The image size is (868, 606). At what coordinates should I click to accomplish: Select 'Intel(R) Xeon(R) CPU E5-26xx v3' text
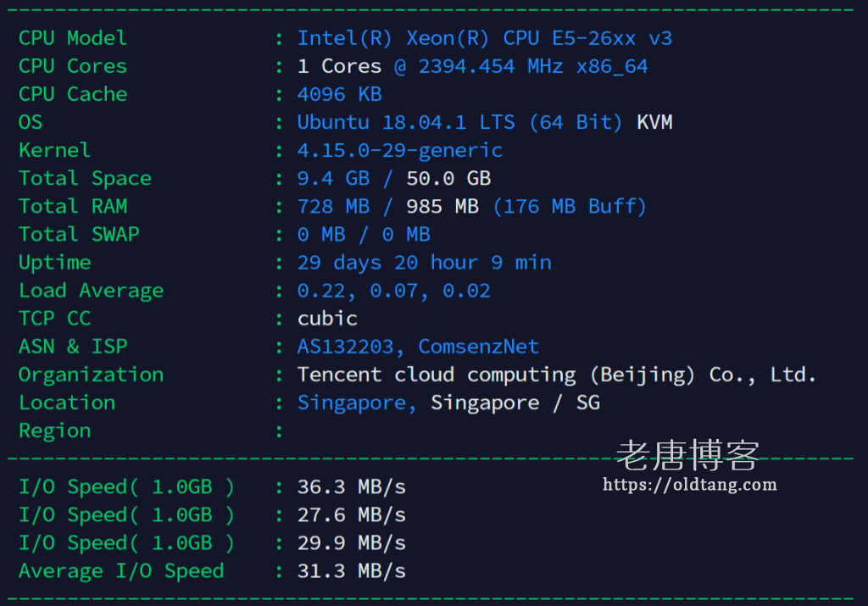(x=484, y=38)
